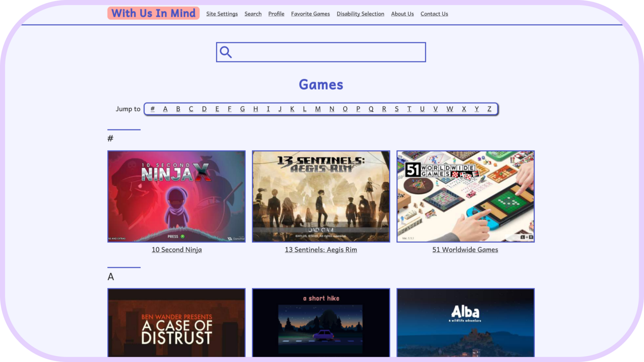This screenshot has width=644, height=362.
Task: Open Site Settings in the navigation
Action: (222, 14)
